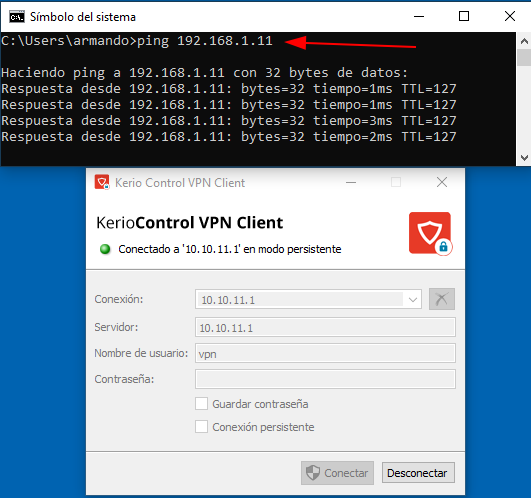
Task: Enable the Conexión persistente checkbox
Action: point(201,427)
